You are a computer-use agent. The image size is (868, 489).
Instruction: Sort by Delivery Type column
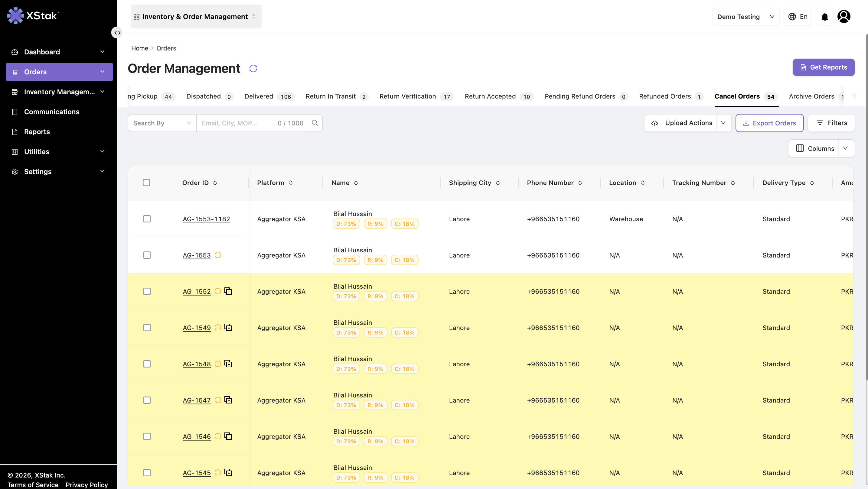[x=812, y=183]
